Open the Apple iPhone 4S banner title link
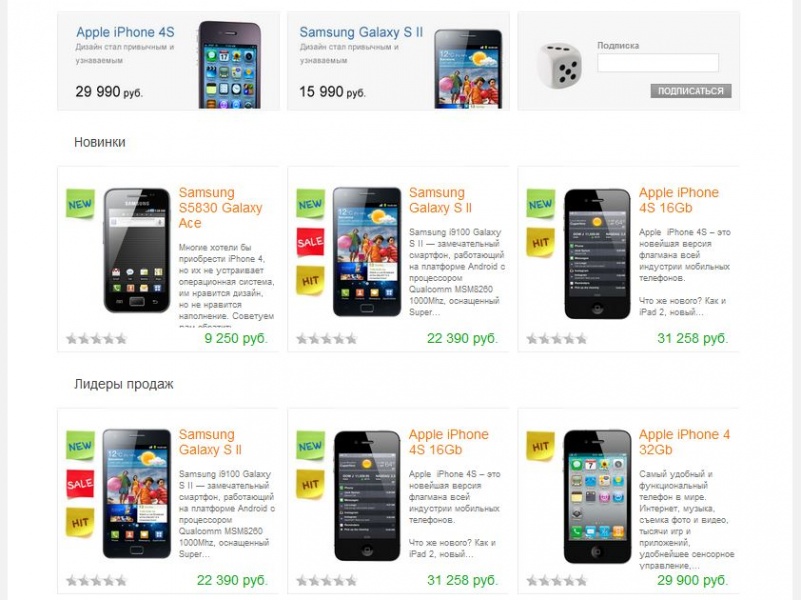The width and height of the screenshot is (801, 600). [125, 32]
